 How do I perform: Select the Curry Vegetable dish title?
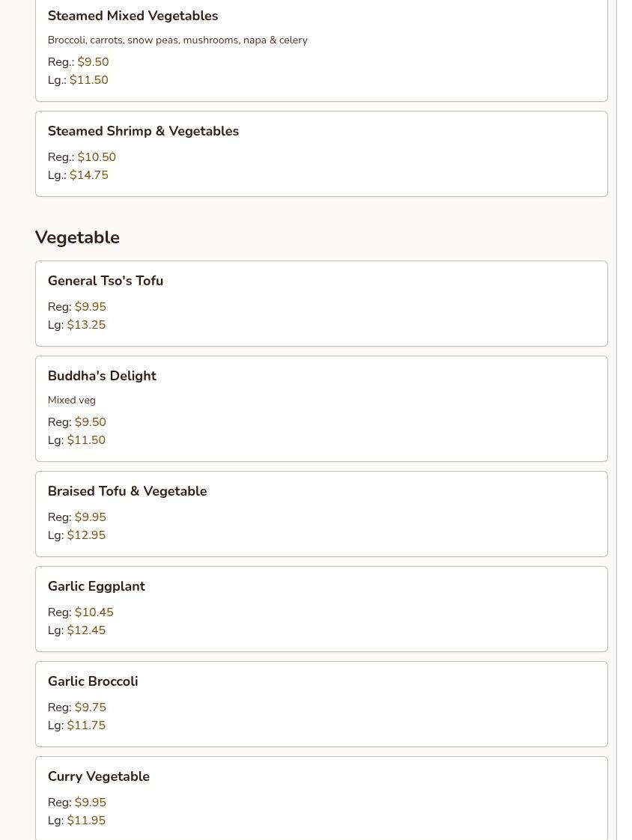99,776
